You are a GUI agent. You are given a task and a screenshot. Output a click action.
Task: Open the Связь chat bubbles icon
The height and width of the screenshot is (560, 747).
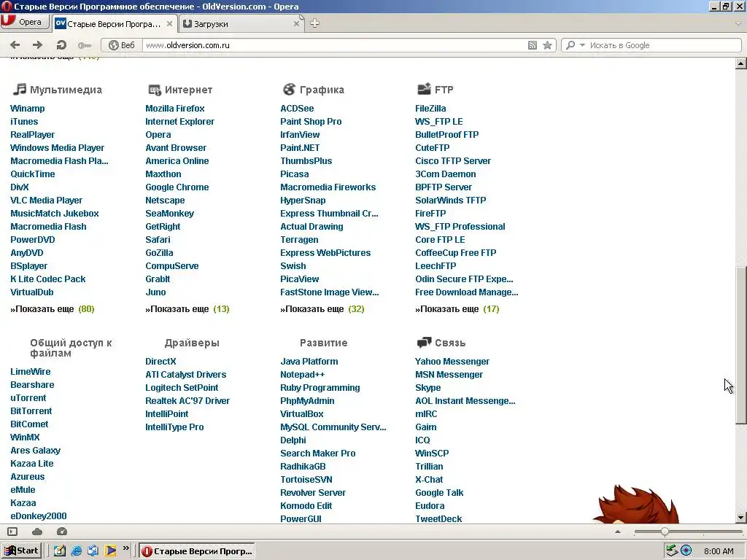pyautogui.click(x=424, y=343)
